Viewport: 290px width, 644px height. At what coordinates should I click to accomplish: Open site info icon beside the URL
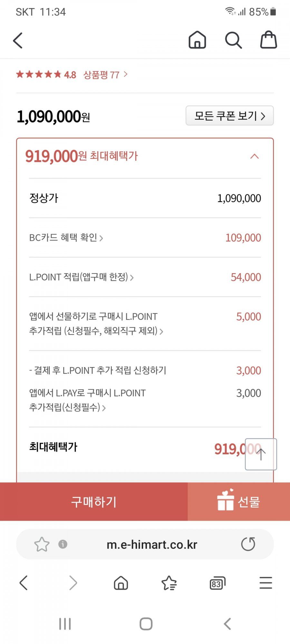click(63, 544)
